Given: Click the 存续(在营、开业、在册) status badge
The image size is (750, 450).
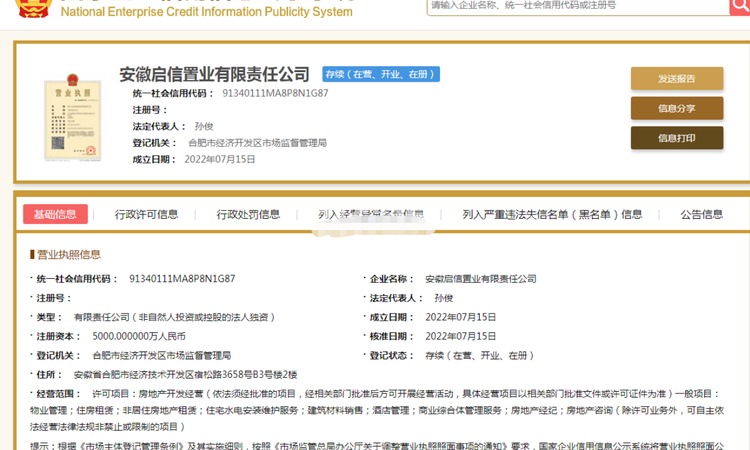Looking at the screenshot, I should tap(381, 74).
